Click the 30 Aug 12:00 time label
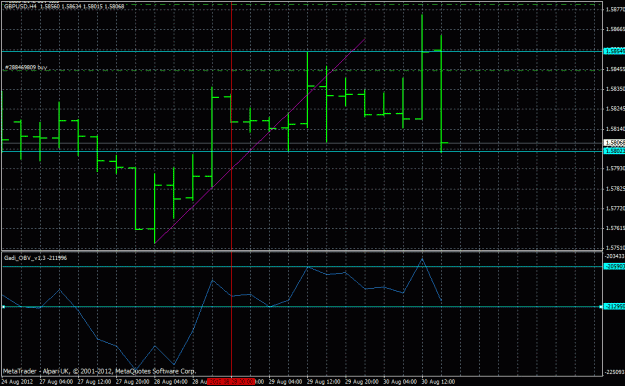 pos(438,382)
